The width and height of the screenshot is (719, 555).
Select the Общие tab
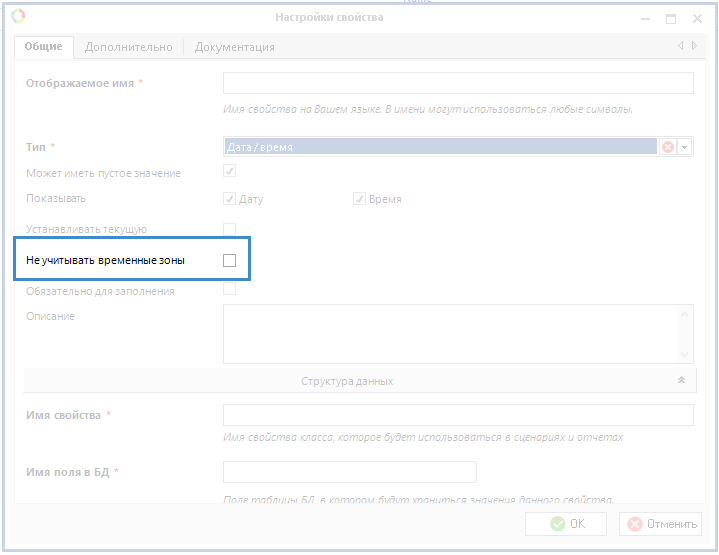coord(43,47)
